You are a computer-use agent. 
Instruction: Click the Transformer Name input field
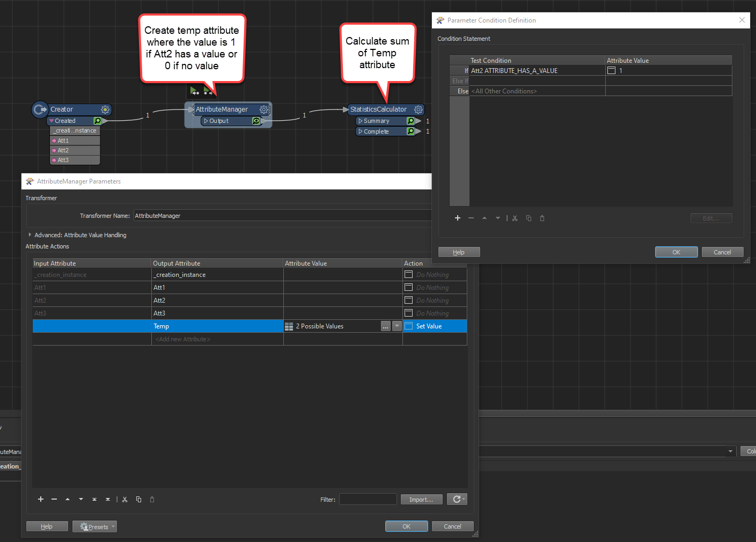coord(283,216)
